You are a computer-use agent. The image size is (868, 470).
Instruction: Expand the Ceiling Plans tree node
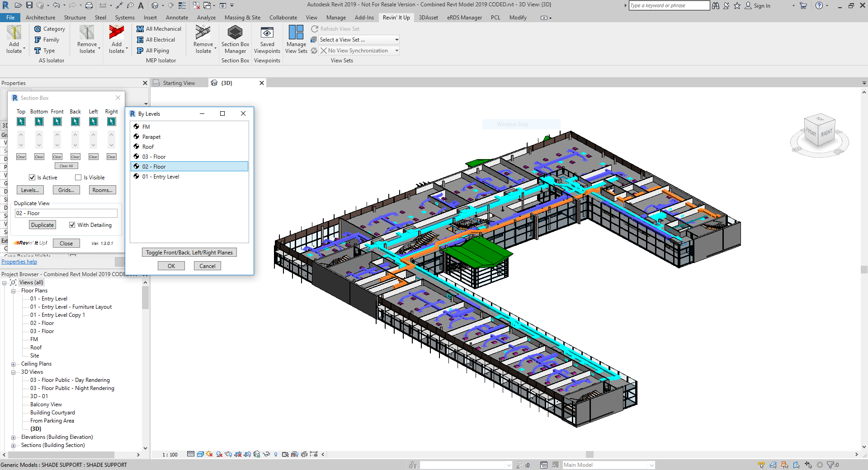[13, 364]
